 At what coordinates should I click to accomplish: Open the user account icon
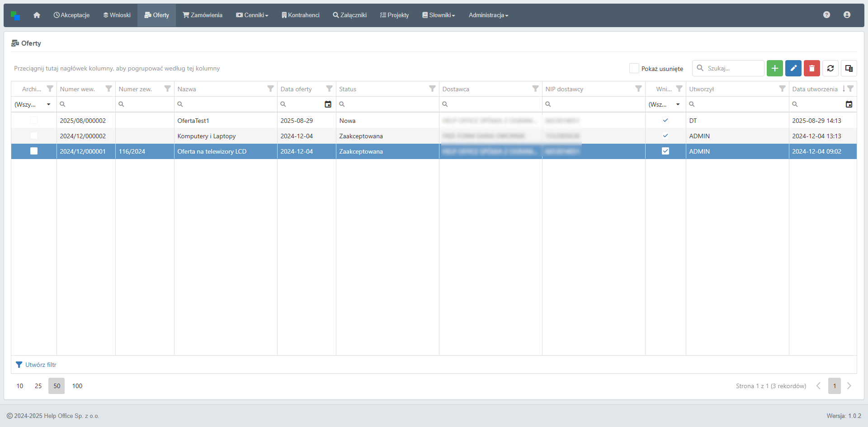coord(847,15)
